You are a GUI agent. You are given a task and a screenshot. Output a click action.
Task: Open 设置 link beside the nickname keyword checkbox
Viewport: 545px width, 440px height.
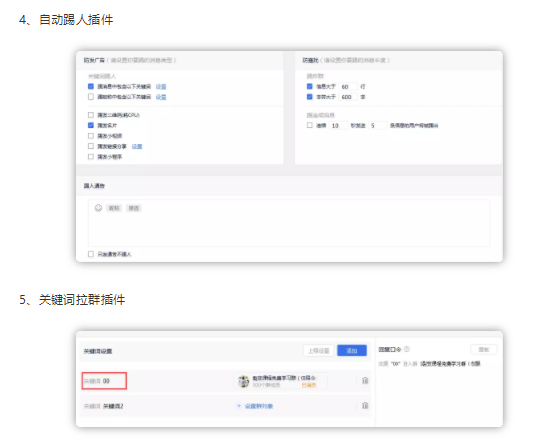coord(161,97)
